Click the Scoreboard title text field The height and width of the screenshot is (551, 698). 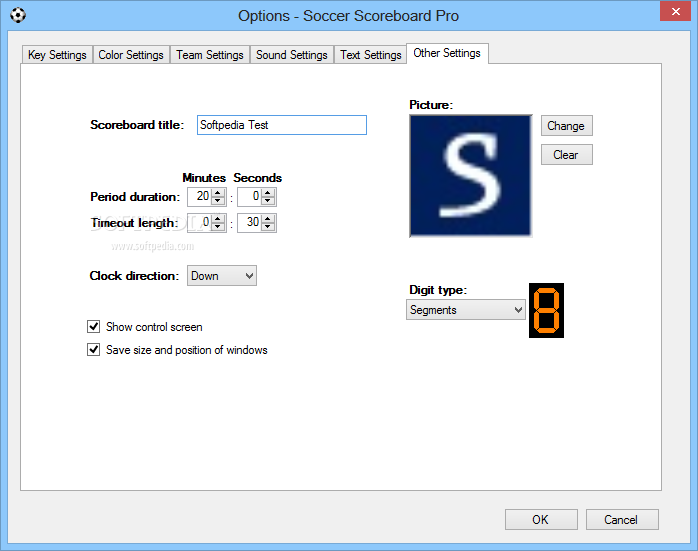tap(282, 125)
